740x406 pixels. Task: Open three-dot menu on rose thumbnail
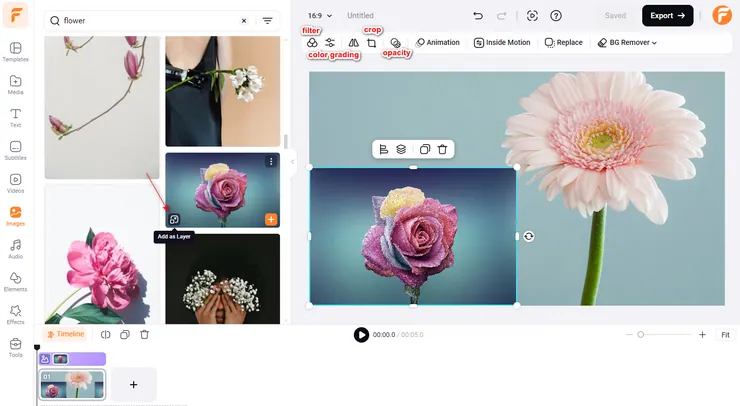coord(271,161)
